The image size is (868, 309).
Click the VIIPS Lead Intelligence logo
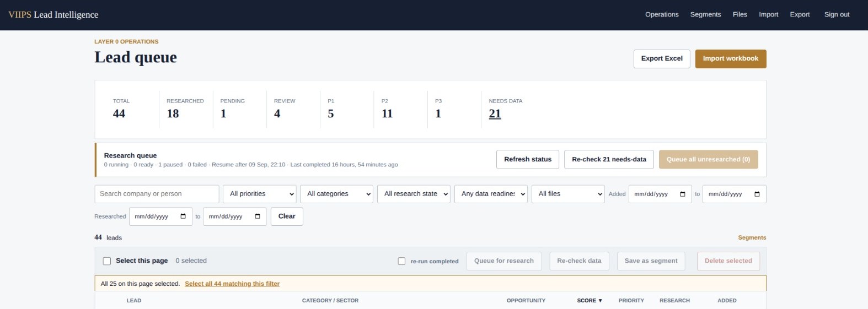click(x=53, y=15)
